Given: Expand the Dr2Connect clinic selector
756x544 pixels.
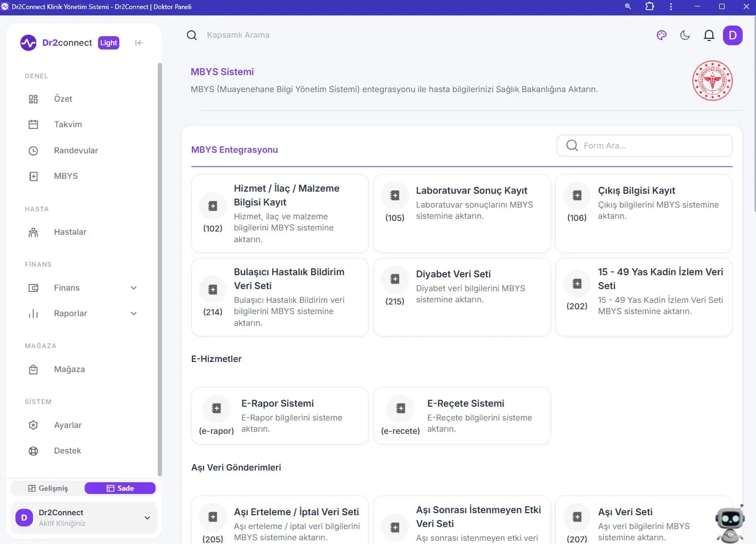Looking at the screenshot, I should [x=84, y=517].
